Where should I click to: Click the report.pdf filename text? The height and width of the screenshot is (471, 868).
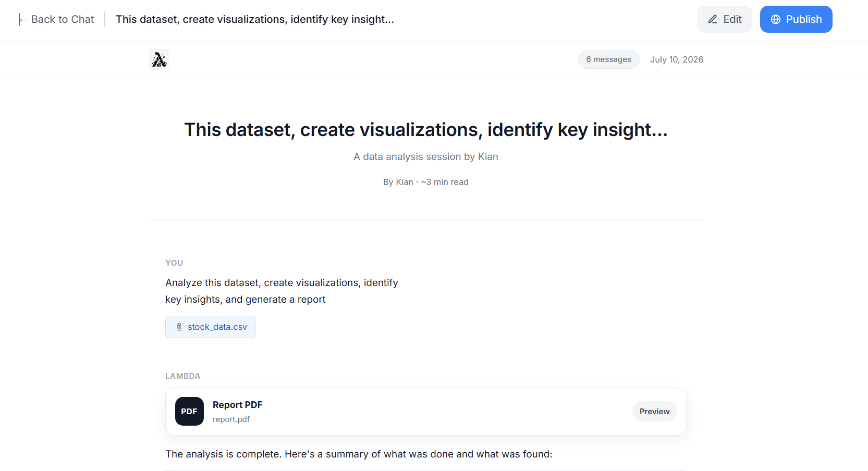(x=231, y=419)
